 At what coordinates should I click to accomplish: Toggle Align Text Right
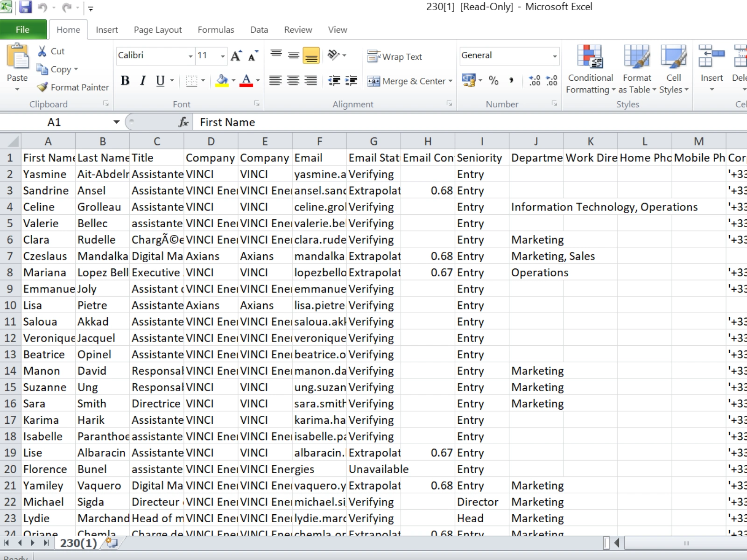pyautogui.click(x=310, y=81)
